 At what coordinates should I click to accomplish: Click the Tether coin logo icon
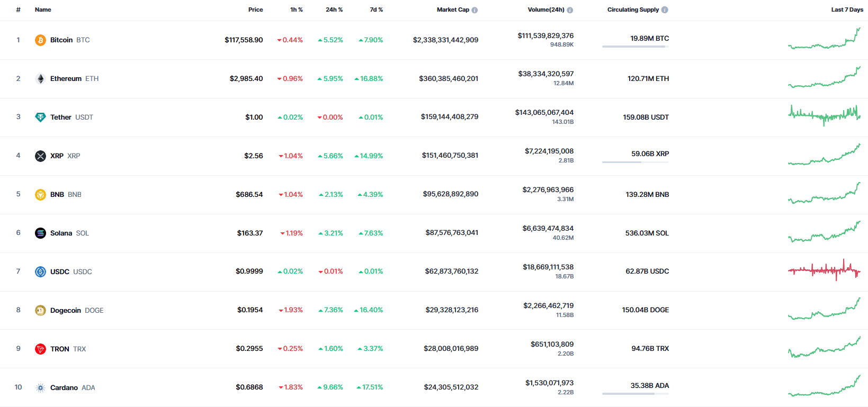tap(40, 117)
